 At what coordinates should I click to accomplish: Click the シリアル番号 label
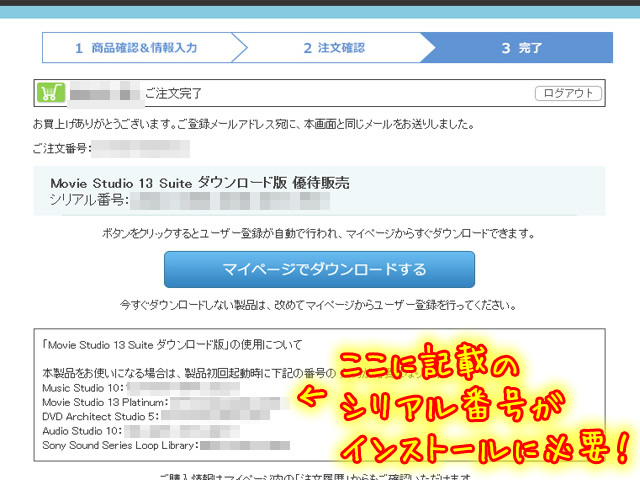point(89,200)
